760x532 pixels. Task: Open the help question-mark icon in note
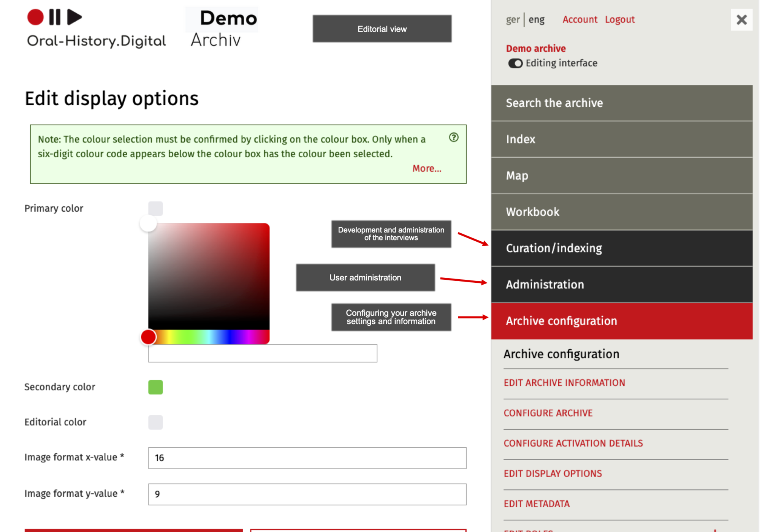point(453,138)
